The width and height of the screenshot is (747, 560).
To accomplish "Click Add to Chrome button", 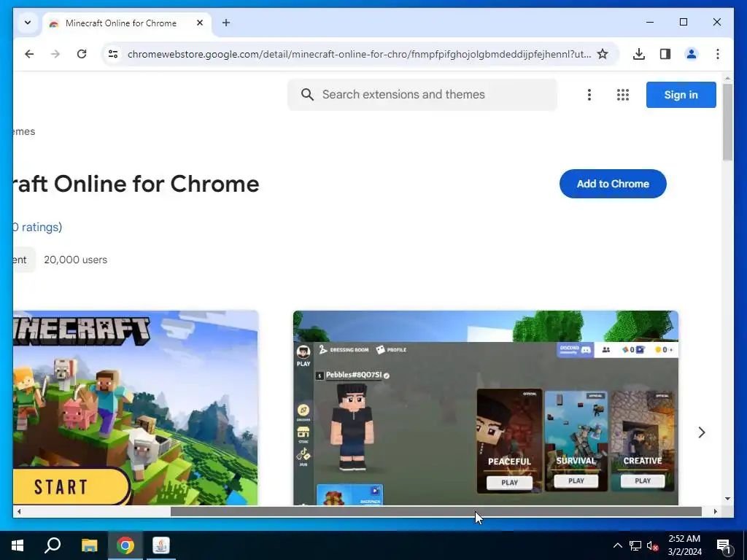I will [x=613, y=184].
